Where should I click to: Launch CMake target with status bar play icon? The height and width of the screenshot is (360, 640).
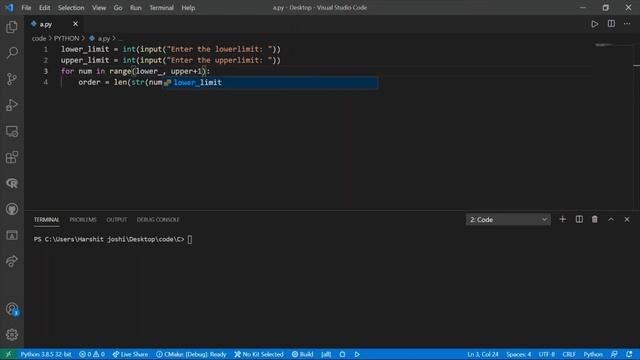pos(357,354)
